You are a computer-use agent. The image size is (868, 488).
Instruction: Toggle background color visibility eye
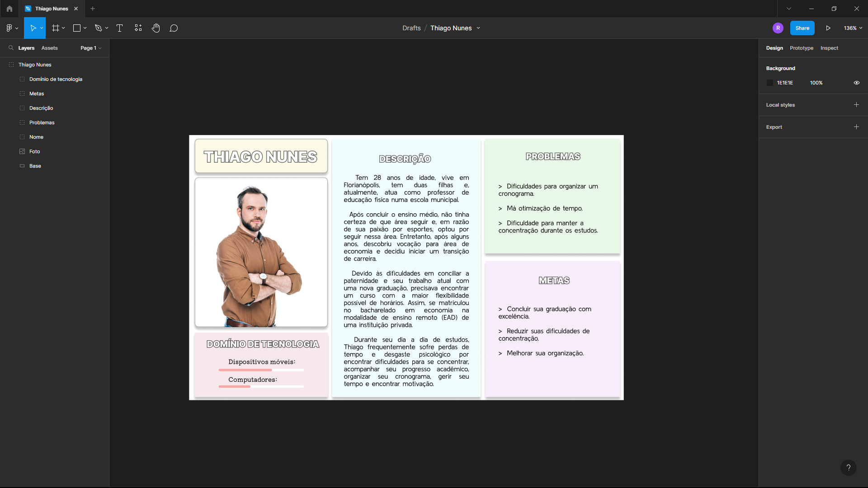[x=856, y=83]
